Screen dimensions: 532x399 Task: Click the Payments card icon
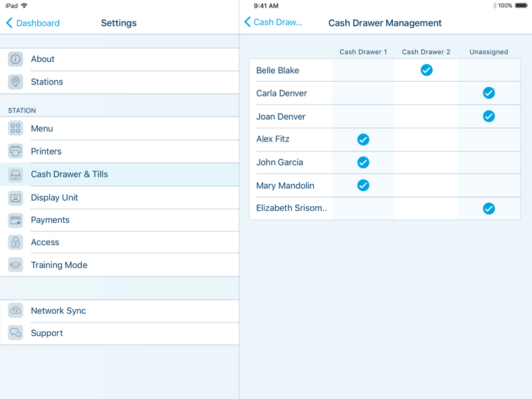15,220
